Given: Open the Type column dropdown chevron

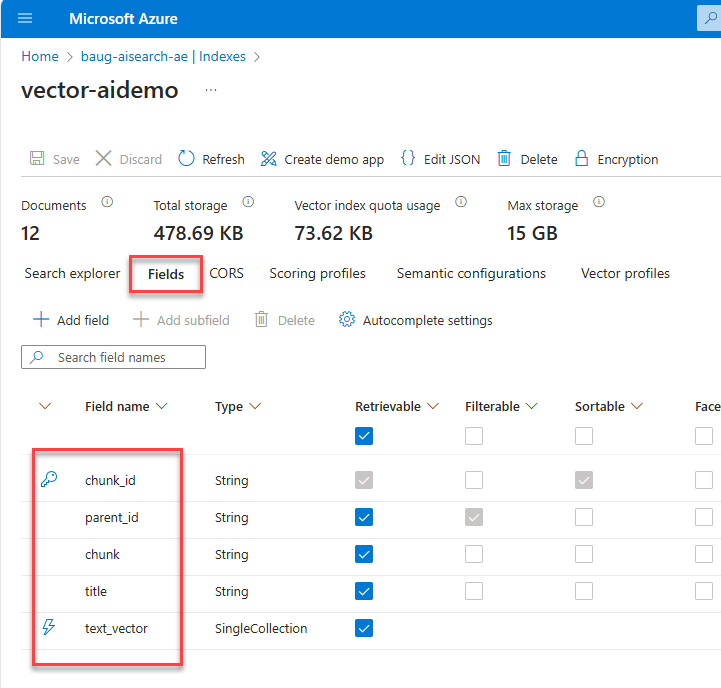Looking at the screenshot, I should [255, 407].
